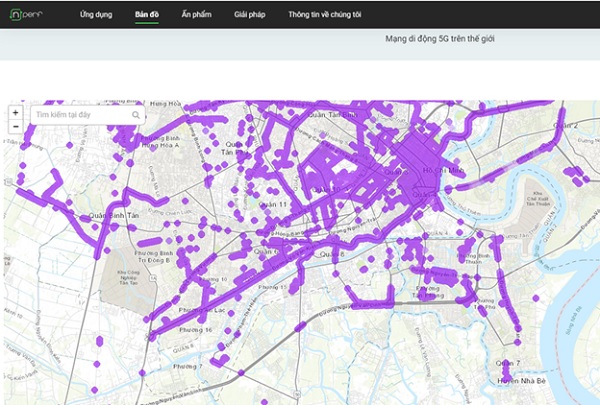Image resolution: width=600 pixels, height=405 pixels.
Task: Click the 'Mạng di động 5G trên thế giới' heading
Action: (440, 39)
